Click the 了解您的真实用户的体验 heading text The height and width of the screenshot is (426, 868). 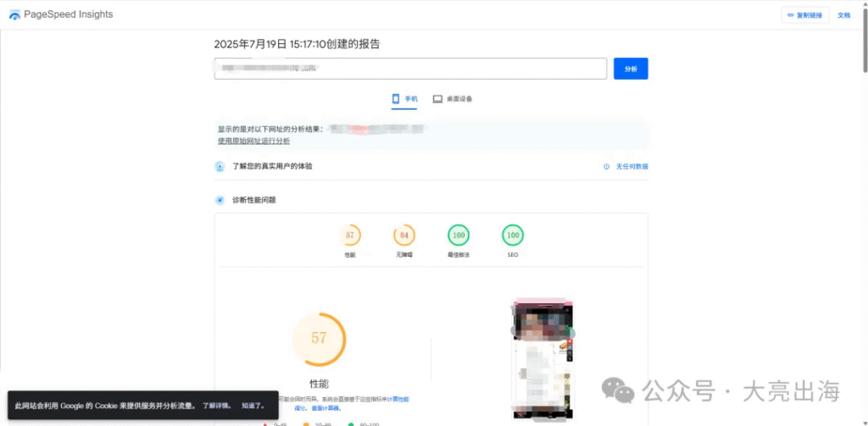click(272, 166)
